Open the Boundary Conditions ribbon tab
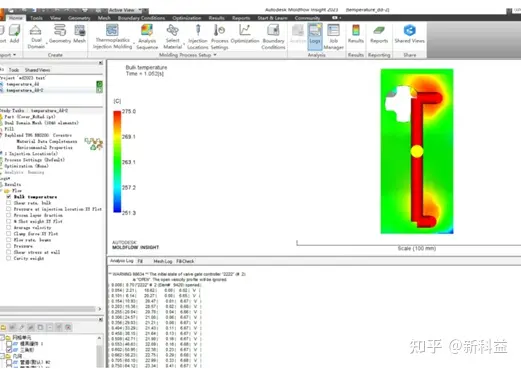This screenshot has width=521, height=369. (141, 18)
